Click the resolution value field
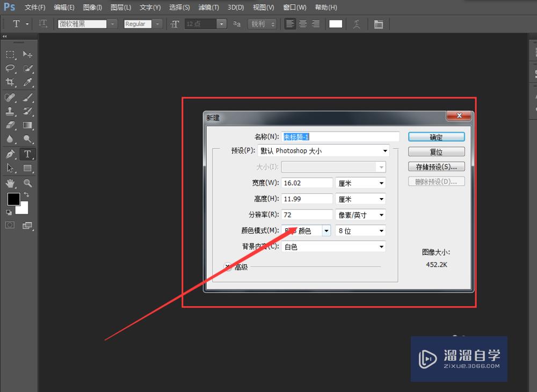This screenshot has height=392, width=537. (307, 215)
